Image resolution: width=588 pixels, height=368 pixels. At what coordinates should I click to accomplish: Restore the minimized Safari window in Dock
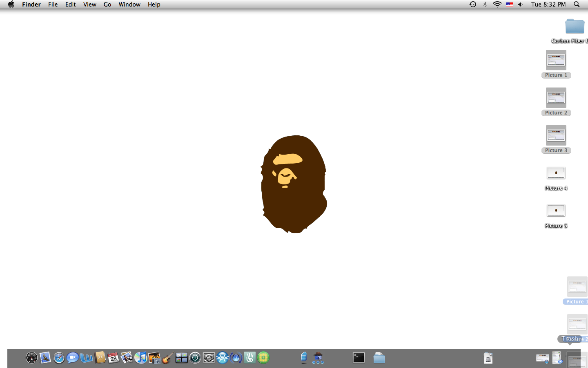click(543, 359)
